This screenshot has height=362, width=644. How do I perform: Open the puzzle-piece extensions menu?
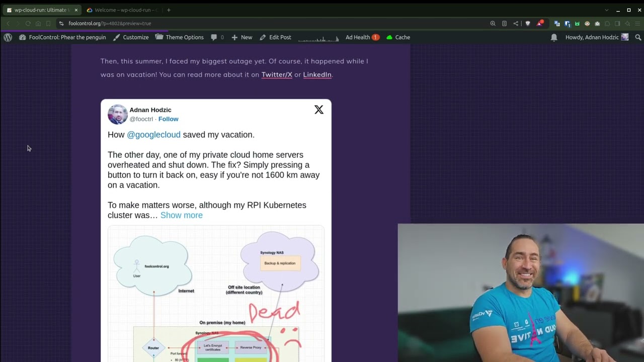pyautogui.click(x=607, y=24)
